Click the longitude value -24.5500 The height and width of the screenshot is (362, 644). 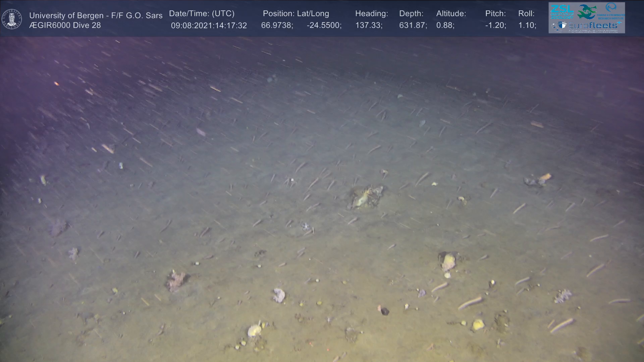coord(324,26)
